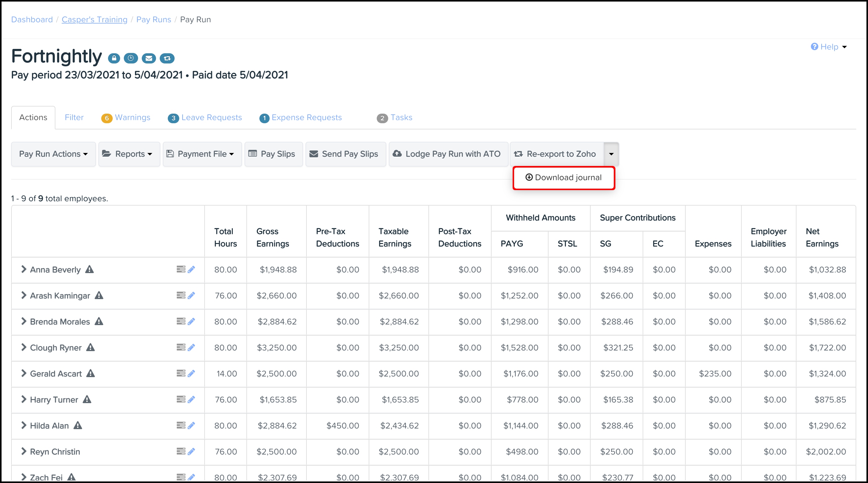The width and height of the screenshot is (868, 483).
Task: Click the edit pencil for Anna Beverly
Action: coord(191,269)
